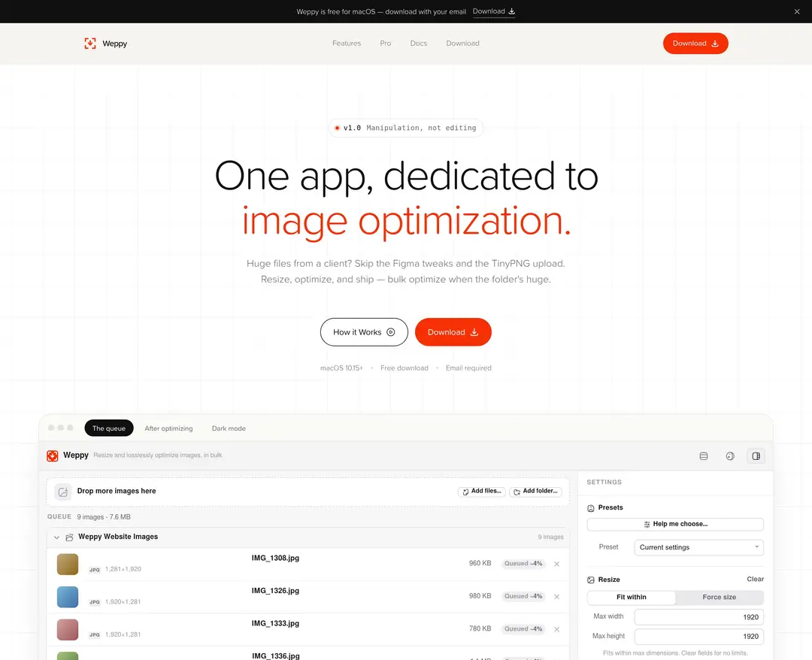Open the Preset Current settings dropdown
The width and height of the screenshot is (812, 660).
(x=698, y=548)
